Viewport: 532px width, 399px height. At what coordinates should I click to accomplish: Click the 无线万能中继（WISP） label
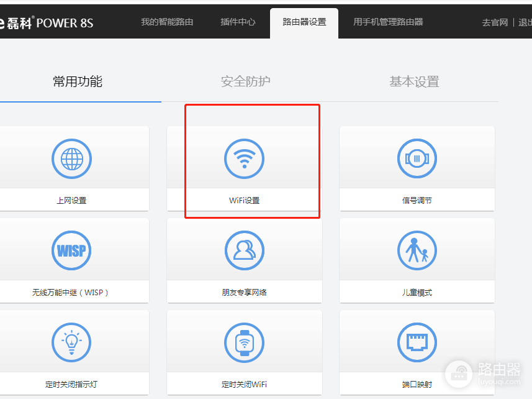pos(70,293)
